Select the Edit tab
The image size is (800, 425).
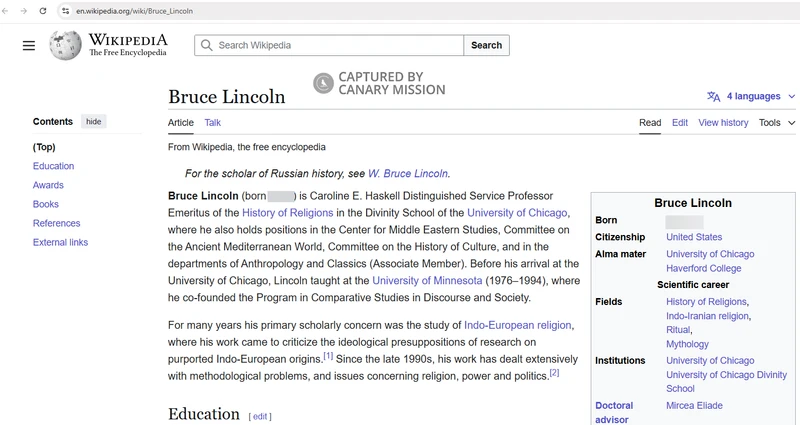(x=680, y=122)
